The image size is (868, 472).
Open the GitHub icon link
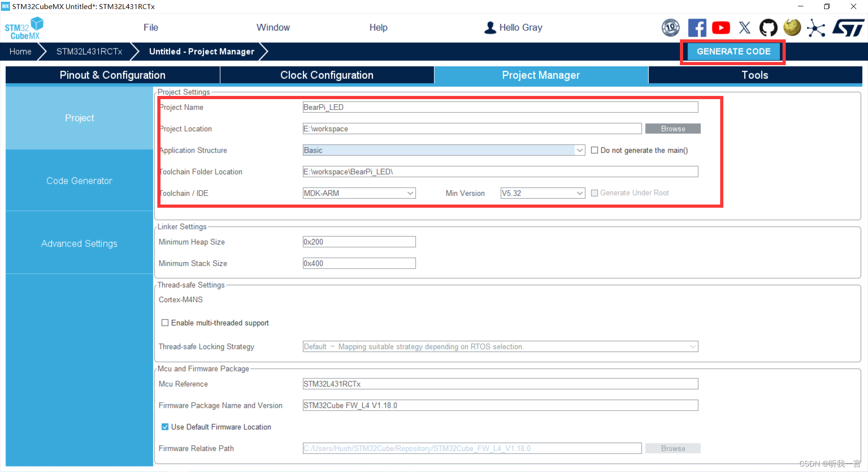pos(768,28)
